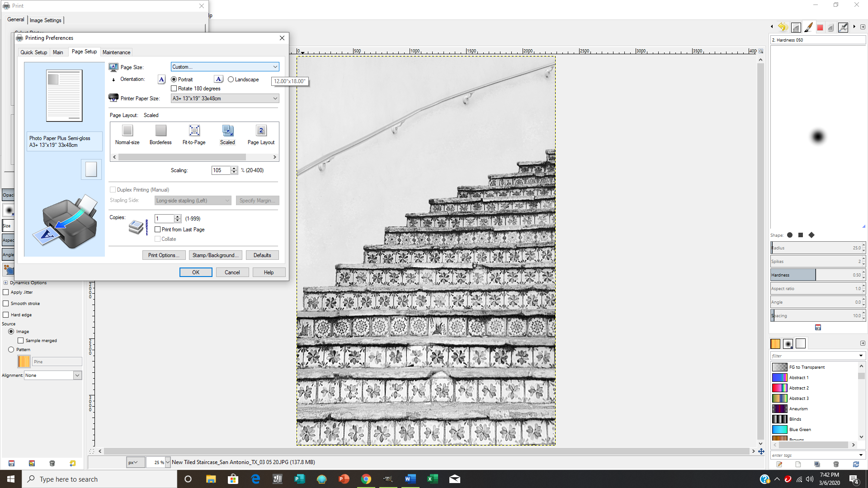Click the duplicate gradient icon
The image size is (868, 488).
tap(817, 464)
